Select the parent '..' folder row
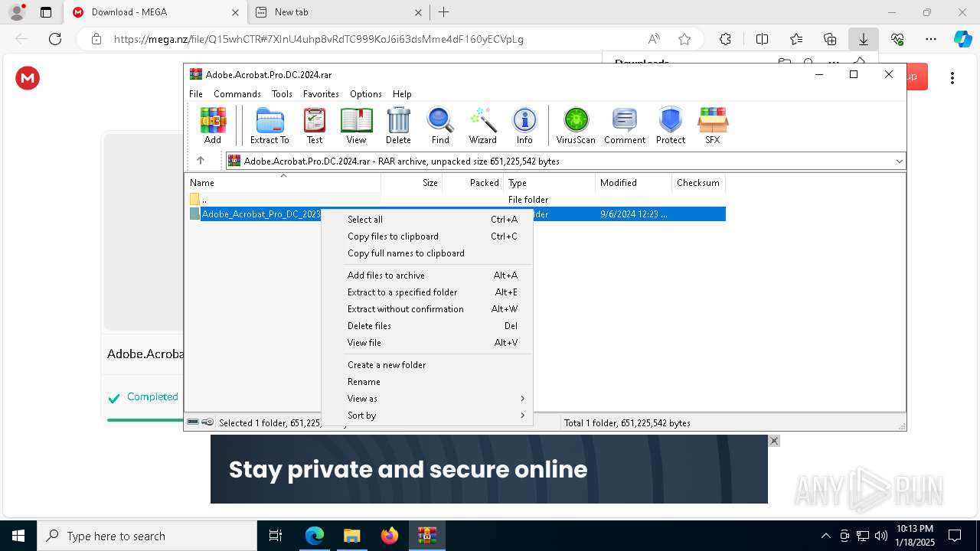 tap(456, 199)
